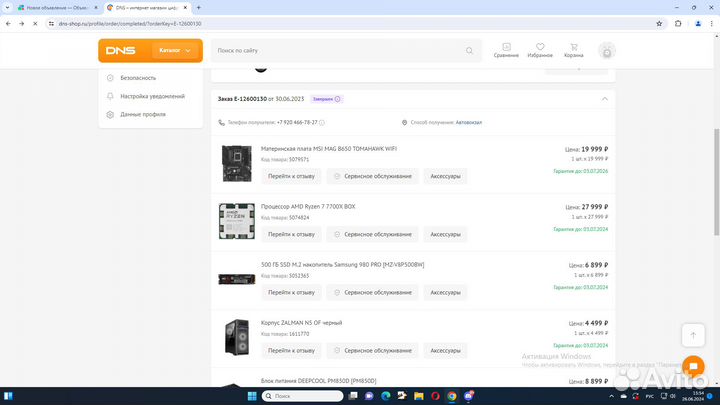Bookmark this page with the star
This screenshot has width=720, height=405.
click(x=659, y=23)
